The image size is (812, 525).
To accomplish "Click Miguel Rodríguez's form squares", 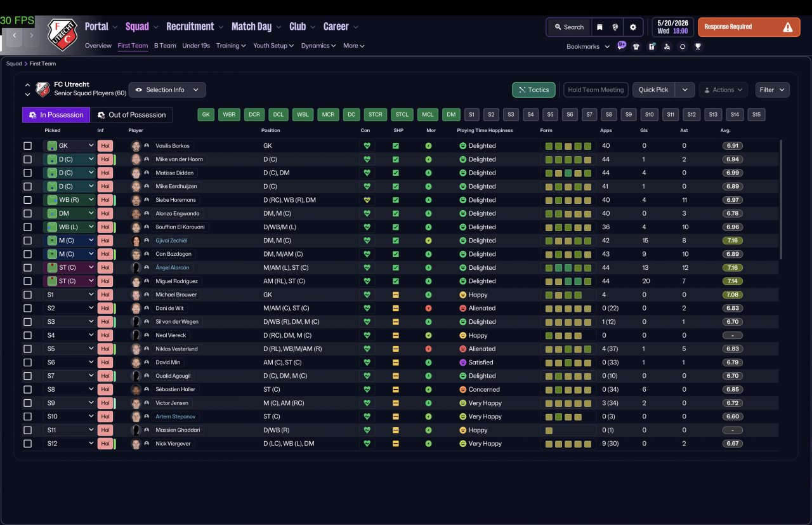I will click(568, 281).
